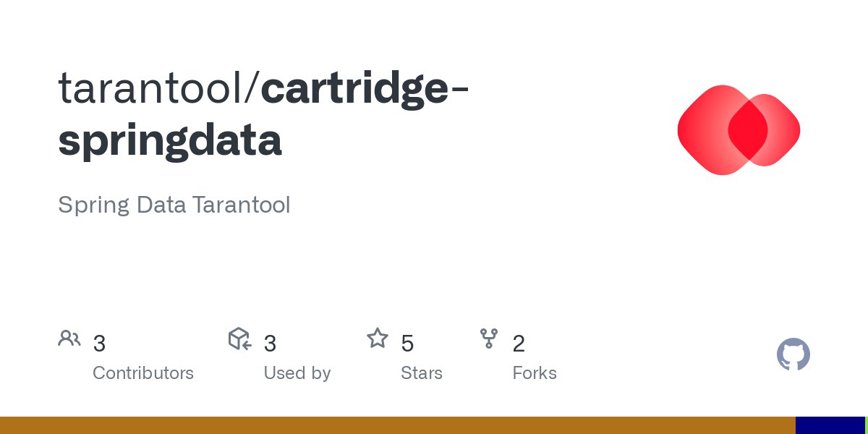Select the tarantool owner name
868x434 pixels.
pos(153,88)
